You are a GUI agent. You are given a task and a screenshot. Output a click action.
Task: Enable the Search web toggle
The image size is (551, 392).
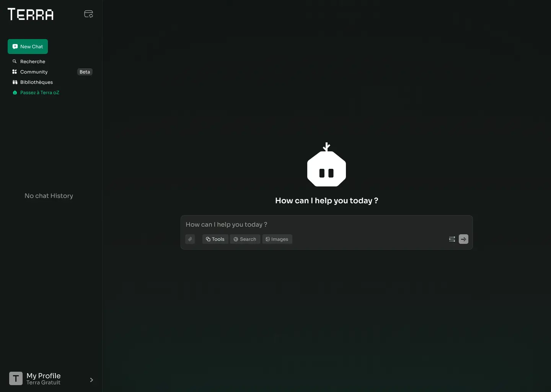click(x=245, y=239)
